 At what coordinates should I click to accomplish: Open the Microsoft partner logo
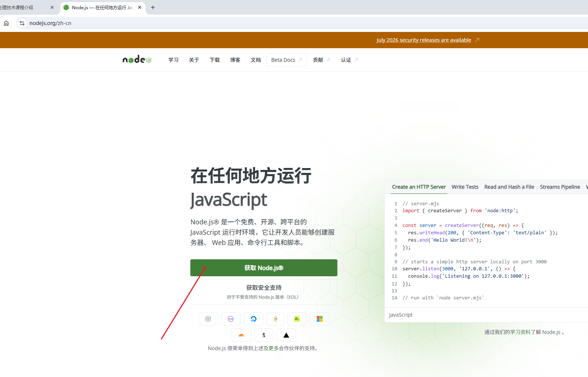[x=320, y=319]
